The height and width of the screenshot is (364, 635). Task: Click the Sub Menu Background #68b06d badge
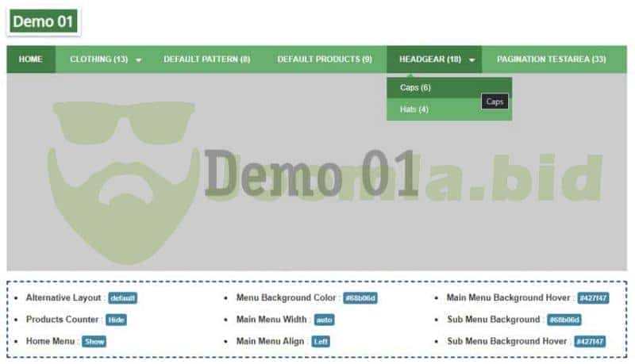564,320
